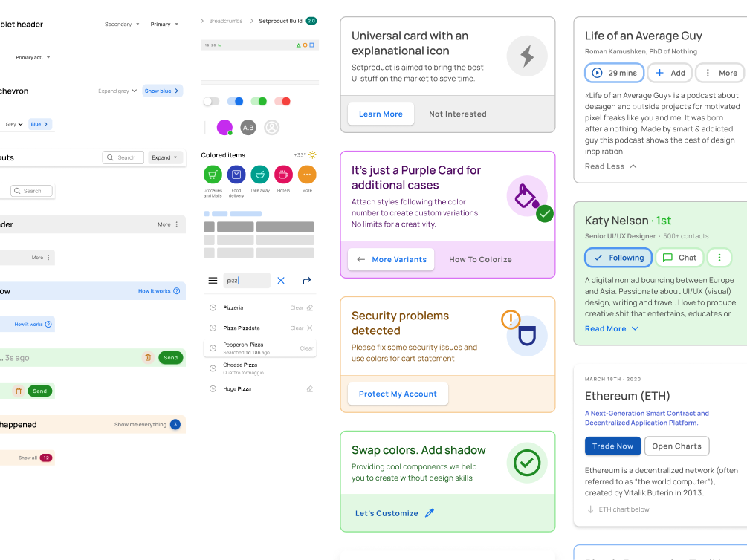
Task: Select the Huge Pizza suggestion
Action: click(x=259, y=389)
